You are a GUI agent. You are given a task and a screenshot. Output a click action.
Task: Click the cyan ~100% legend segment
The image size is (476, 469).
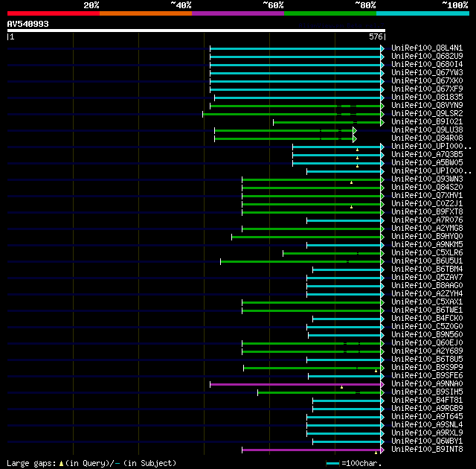click(423, 13)
